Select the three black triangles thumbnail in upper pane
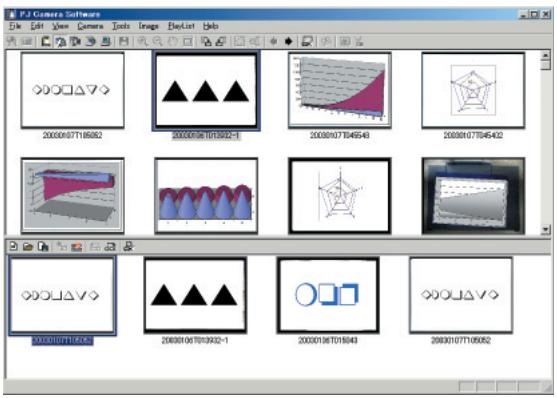This screenshot has height=398, width=557. [x=206, y=90]
